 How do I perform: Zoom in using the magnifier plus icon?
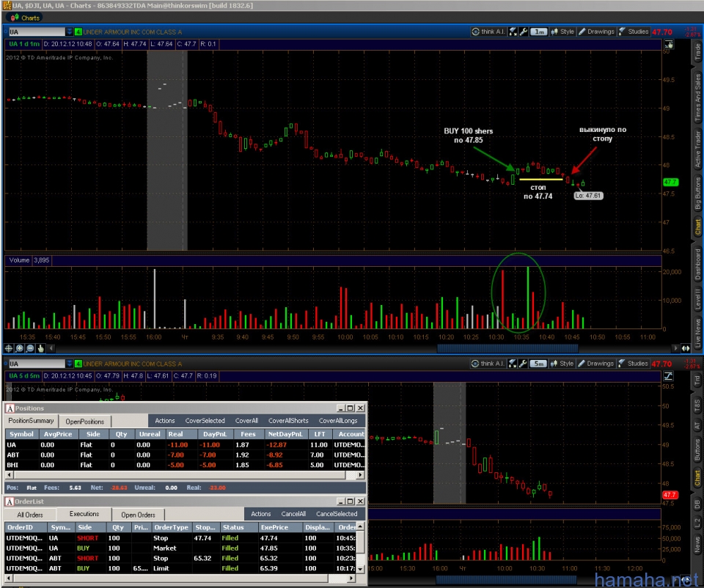[20, 348]
